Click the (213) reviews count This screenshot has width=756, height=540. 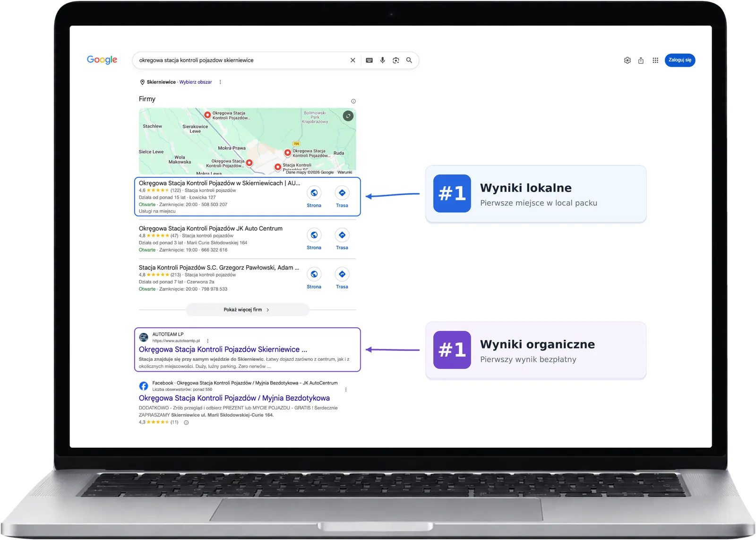pos(175,275)
